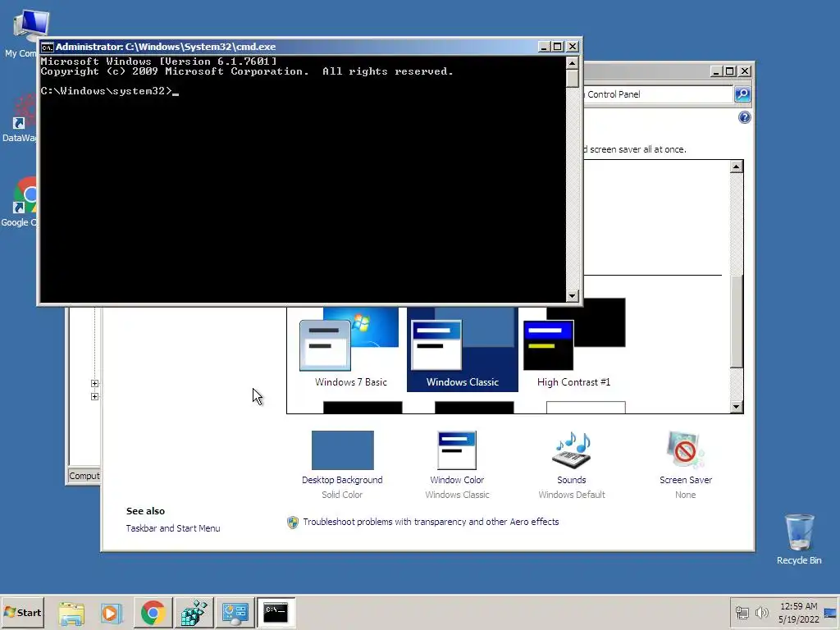Click the cmd prompt line C:\Windows\system32>
The image size is (840, 630).
coord(107,91)
